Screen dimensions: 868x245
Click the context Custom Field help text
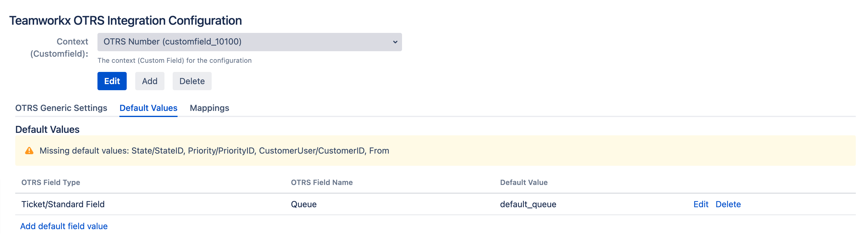tap(175, 60)
